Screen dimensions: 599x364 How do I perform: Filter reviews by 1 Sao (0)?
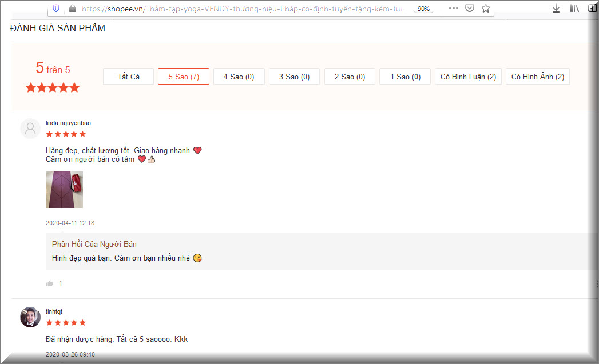(x=405, y=77)
